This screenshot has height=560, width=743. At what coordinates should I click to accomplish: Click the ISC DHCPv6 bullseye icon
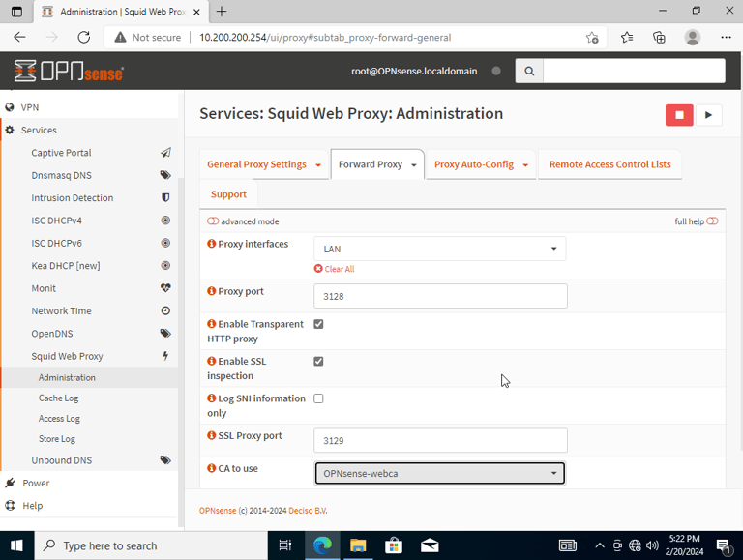(165, 243)
